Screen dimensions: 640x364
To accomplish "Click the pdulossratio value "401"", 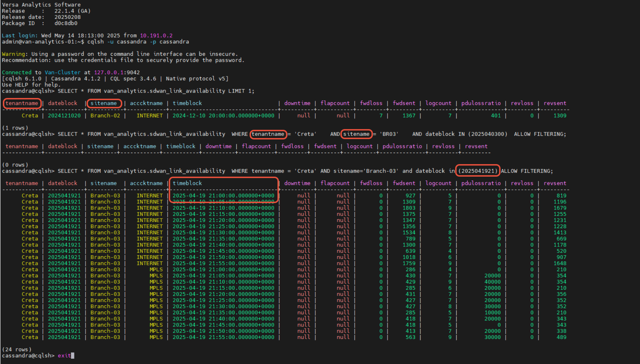I will tap(496, 115).
